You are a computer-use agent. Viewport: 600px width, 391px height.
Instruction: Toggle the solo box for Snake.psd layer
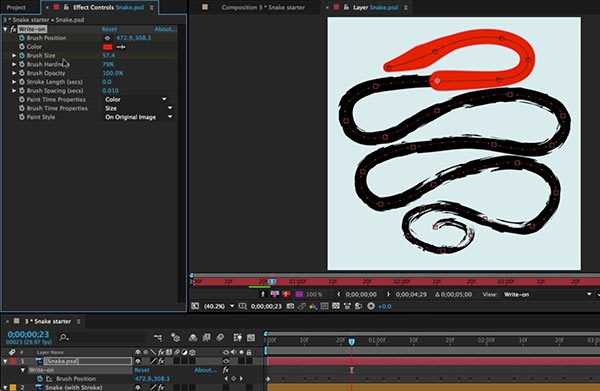241,361
